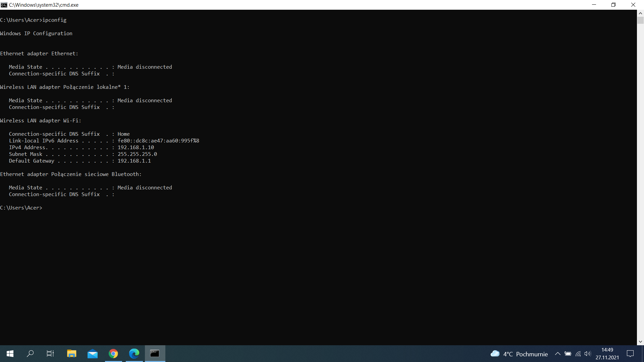Launch Google Chrome from the taskbar
Screen dimensions: 644x362
(x=113, y=354)
